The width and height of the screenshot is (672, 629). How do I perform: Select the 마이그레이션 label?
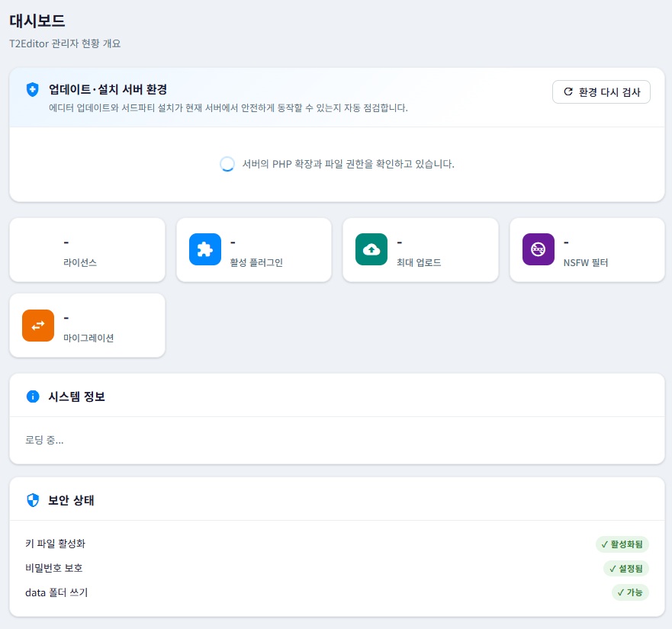click(88, 338)
